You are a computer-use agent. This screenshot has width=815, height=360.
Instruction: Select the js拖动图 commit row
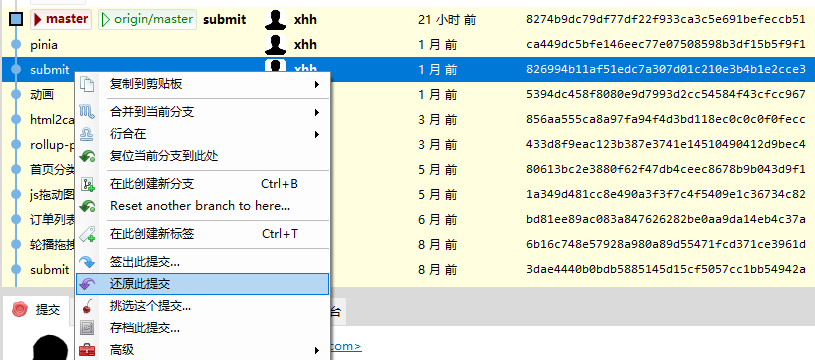(x=408, y=194)
